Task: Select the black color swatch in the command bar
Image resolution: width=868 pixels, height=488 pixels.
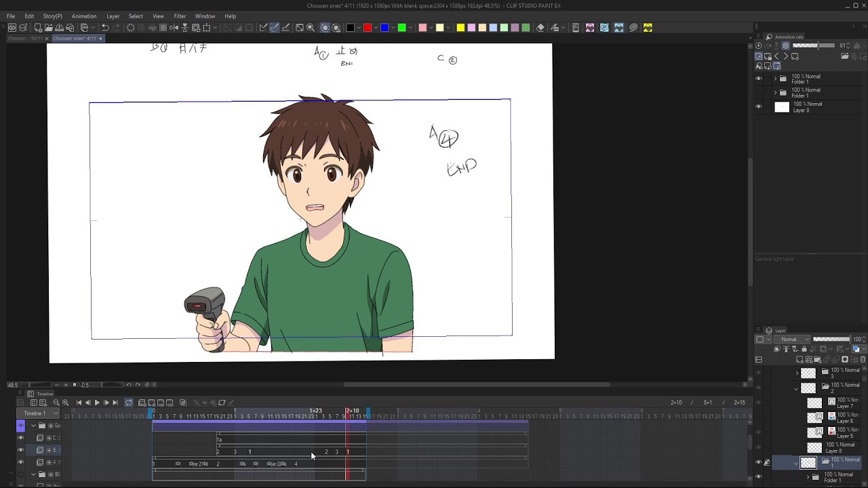Action: tap(351, 28)
